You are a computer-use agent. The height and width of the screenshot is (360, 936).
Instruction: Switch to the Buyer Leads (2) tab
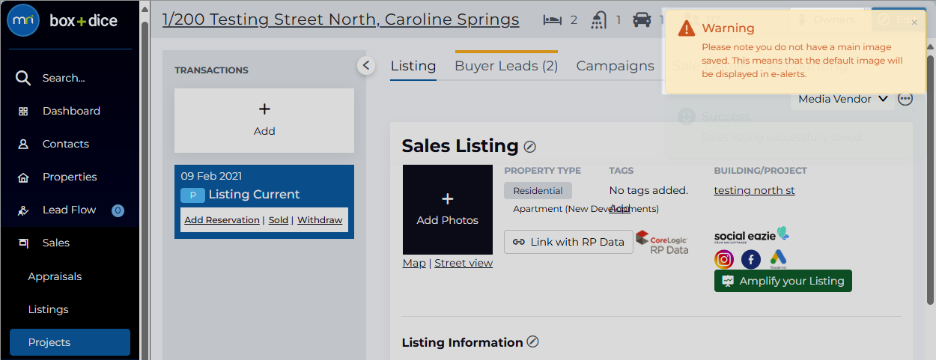(x=506, y=66)
